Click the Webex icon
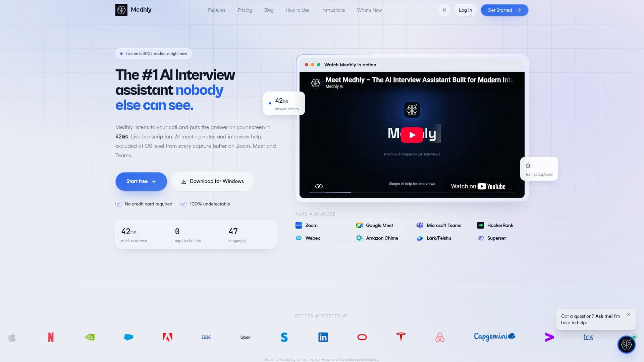This screenshot has height=362, width=644. 299,238
